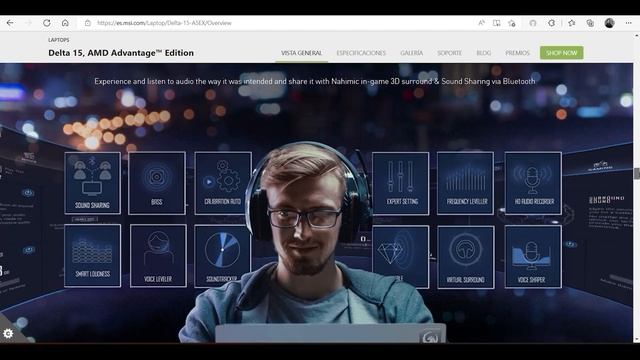Select the Soundtracker tile
This screenshot has height=360, width=640.
tap(223, 256)
